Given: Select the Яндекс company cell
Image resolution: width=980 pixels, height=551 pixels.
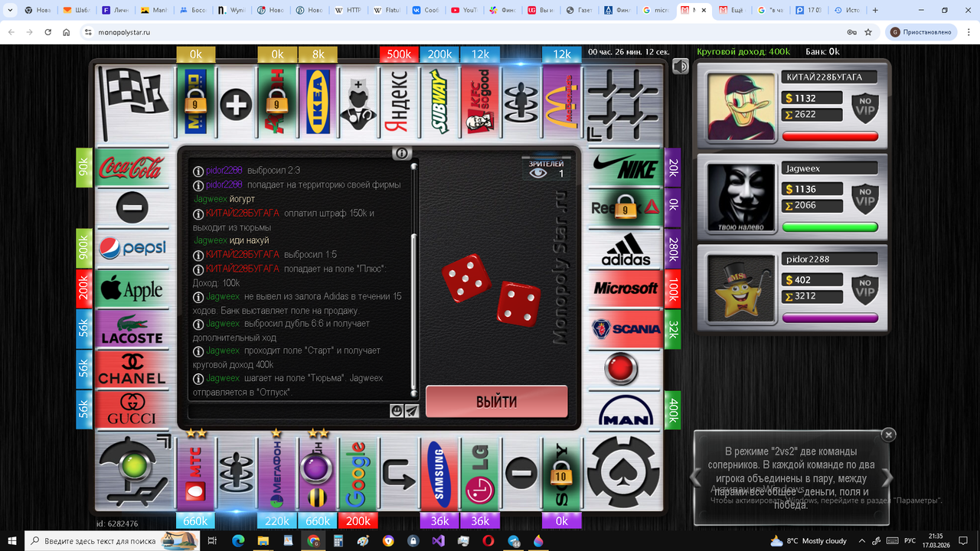Looking at the screenshot, I should (399, 103).
